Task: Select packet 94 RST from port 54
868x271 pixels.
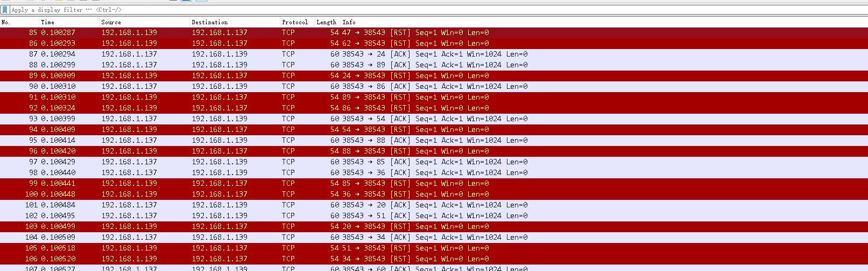Action: (434, 130)
